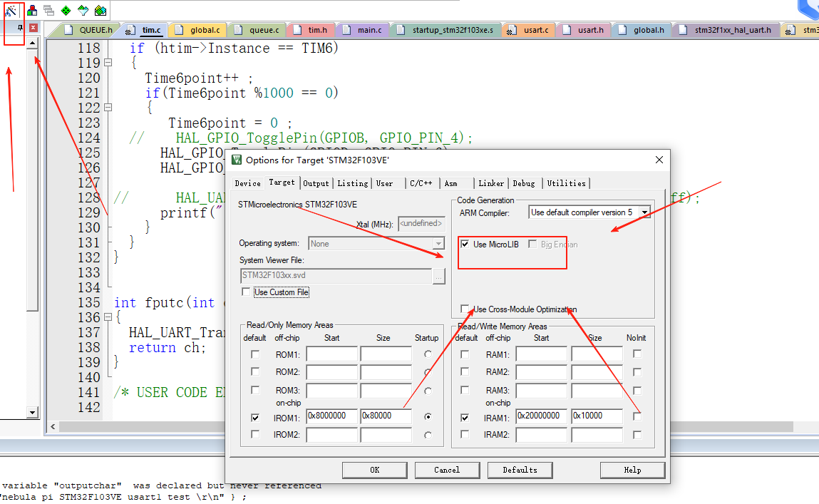Click the pin icon of the side panel
Viewport: 819px width, 504px height.
coord(20,28)
